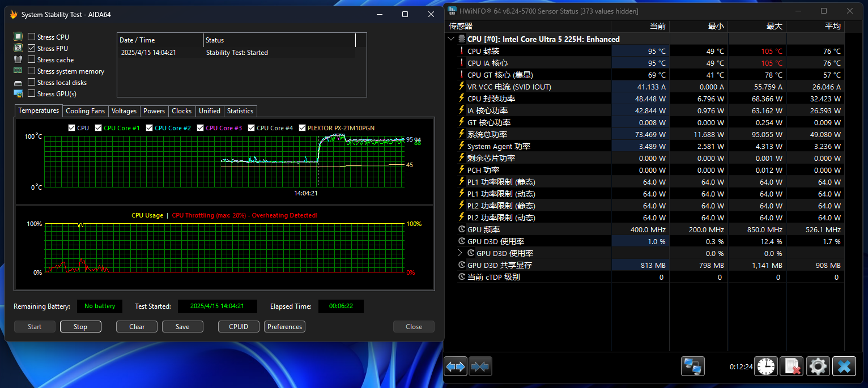Enable the Stress CPU checkbox
Screen dimensions: 868x388
(32, 37)
